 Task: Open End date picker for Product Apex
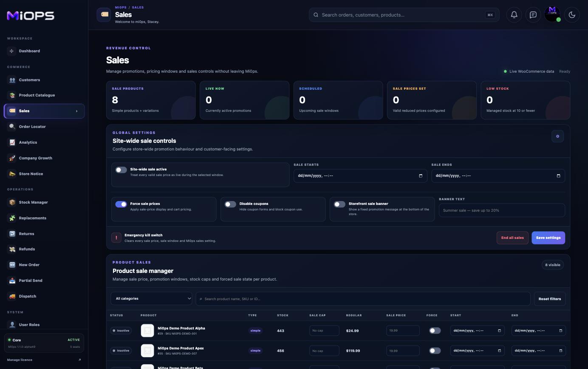pyautogui.click(x=560, y=351)
